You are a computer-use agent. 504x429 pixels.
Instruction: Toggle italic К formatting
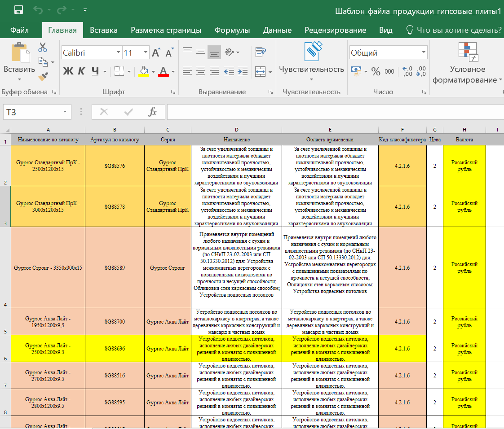(81, 71)
